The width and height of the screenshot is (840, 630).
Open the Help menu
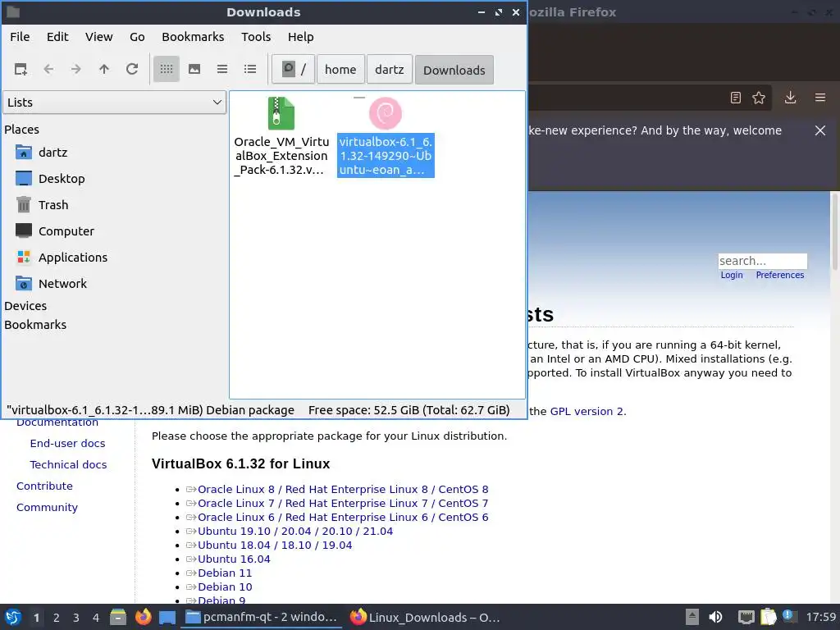pyautogui.click(x=300, y=37)
